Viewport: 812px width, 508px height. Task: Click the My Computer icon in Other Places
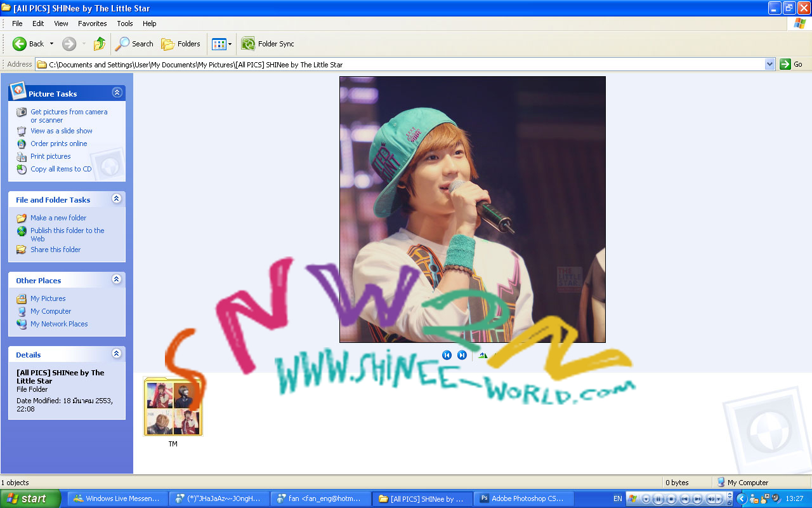point(22,311)
